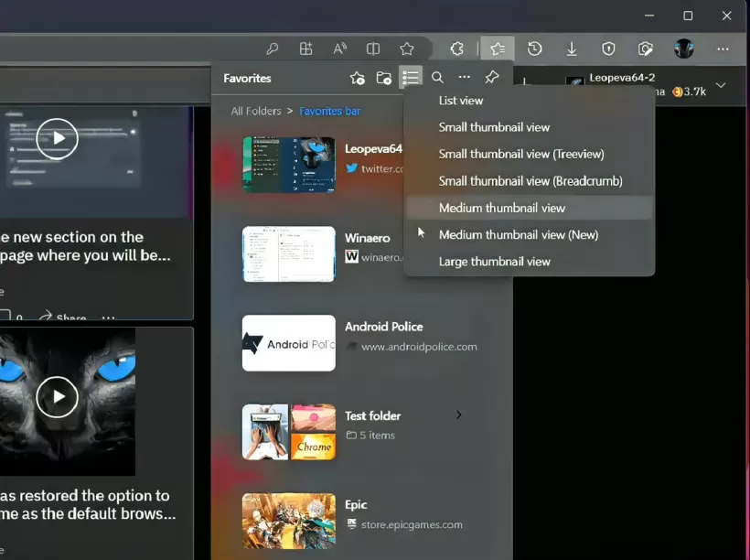Click the Android Police favorite title

[383, 327]
